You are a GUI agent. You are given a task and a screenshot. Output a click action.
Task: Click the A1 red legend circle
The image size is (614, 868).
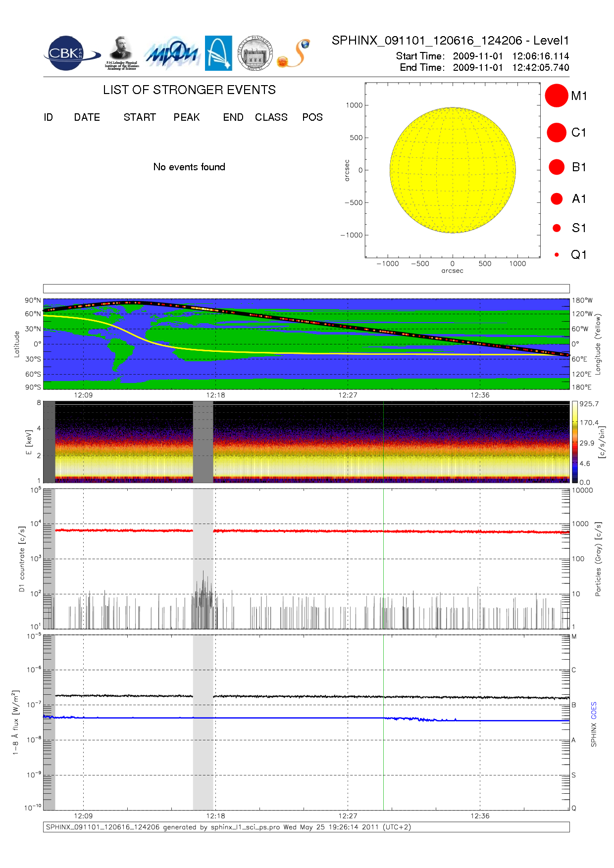point(557,199)
